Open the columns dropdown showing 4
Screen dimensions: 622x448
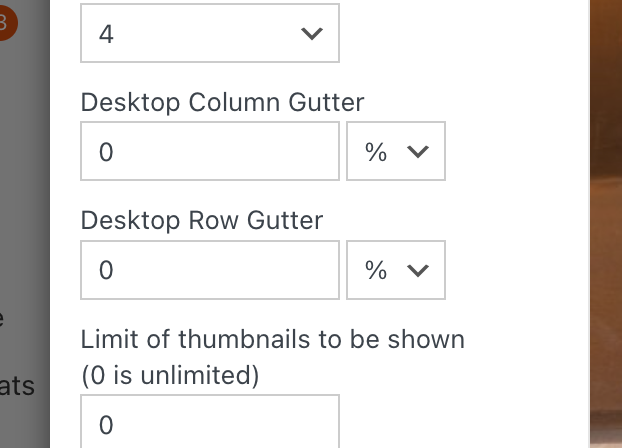click(209, 33)
